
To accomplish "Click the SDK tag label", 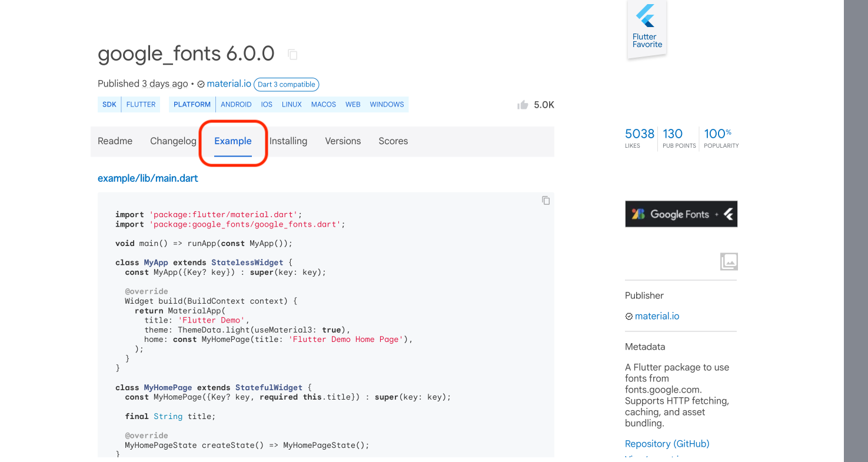I will point(109,105).
